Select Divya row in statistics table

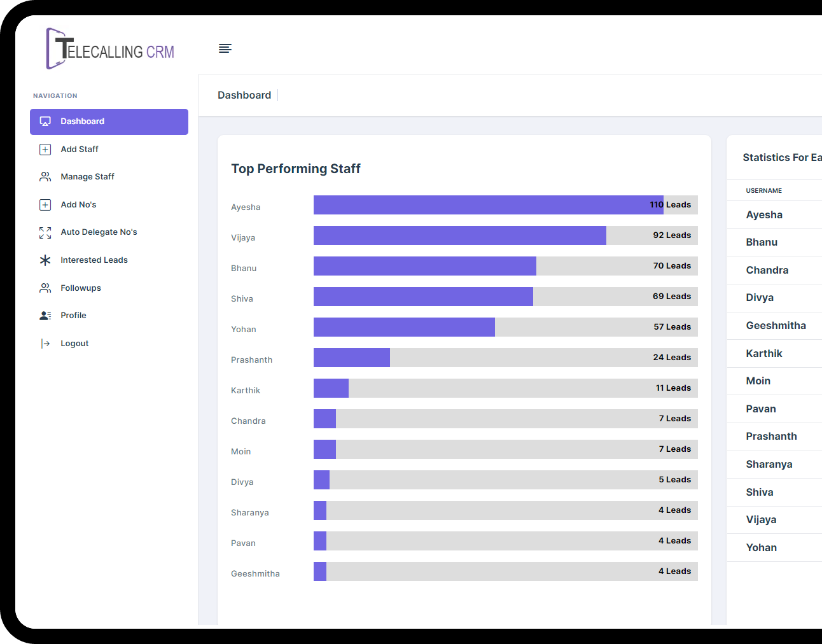pos(774,298)
